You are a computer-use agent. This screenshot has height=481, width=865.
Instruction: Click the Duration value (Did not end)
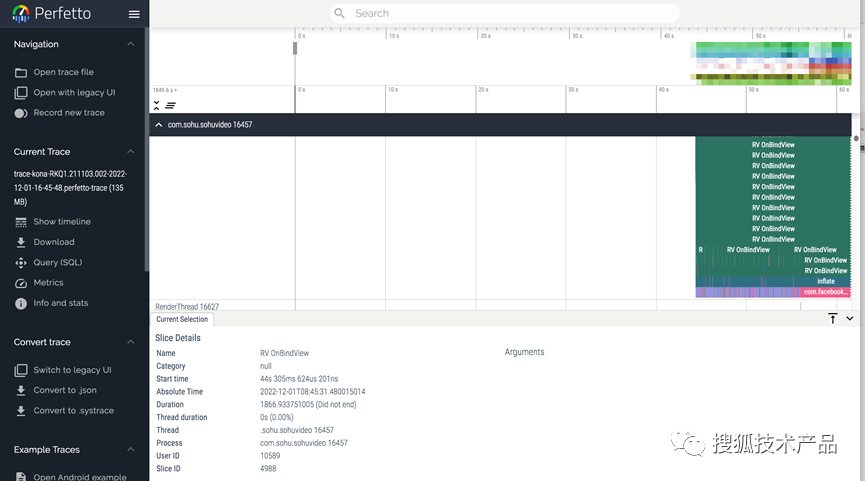pyautogui.click(x=308, y=404)
